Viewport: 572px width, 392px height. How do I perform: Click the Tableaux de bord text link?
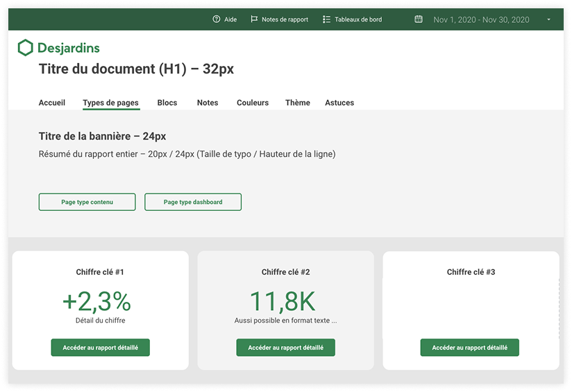(x=358, y=19)
